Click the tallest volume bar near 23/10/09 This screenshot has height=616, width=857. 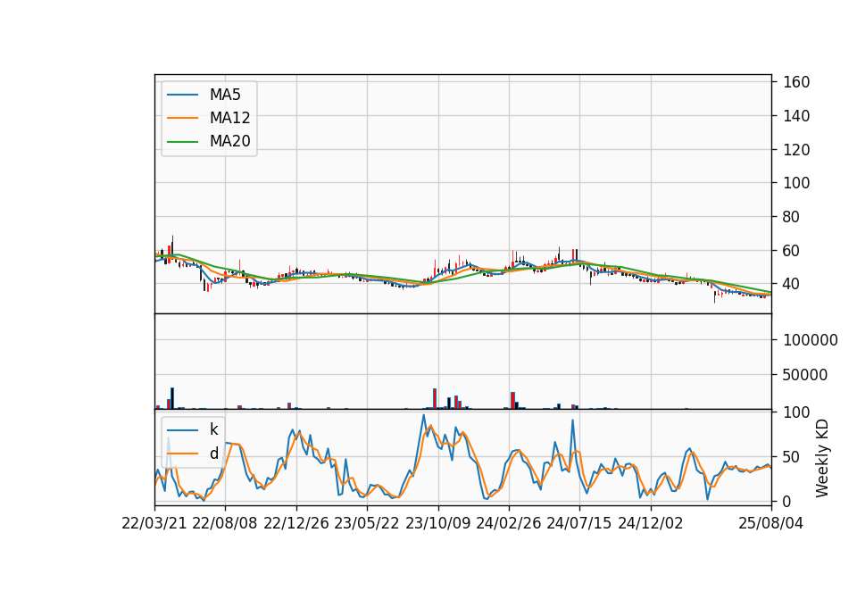pyautogui.click(x=435, y=398)
